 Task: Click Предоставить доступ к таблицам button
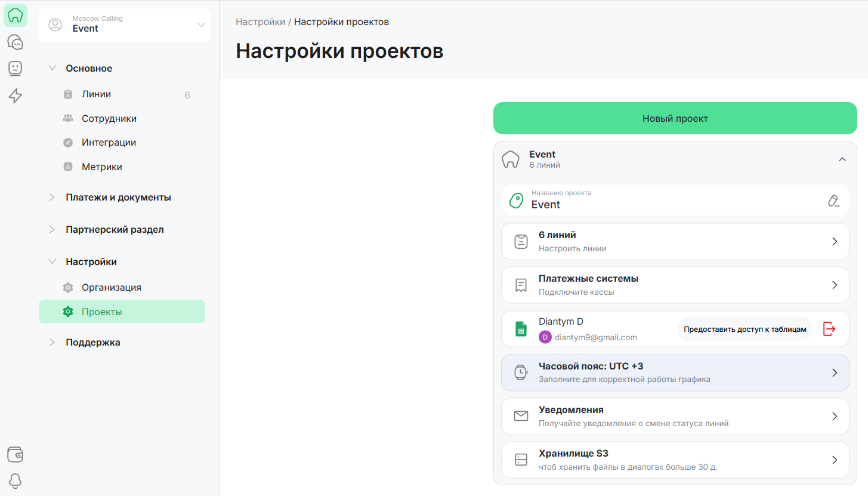pos(745,329)
